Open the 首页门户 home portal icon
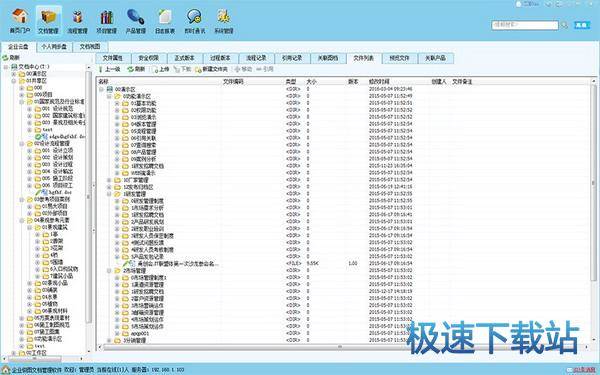The image size is (600, 375). coord(20,21)
